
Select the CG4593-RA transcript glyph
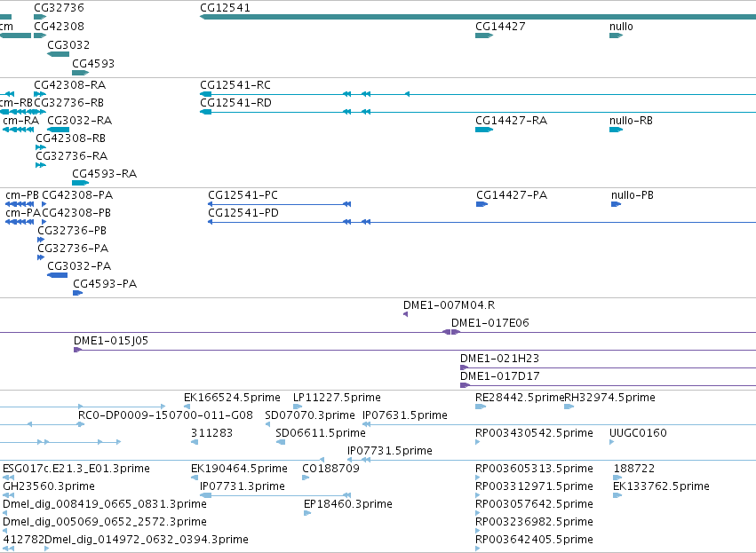click(81, 183)
